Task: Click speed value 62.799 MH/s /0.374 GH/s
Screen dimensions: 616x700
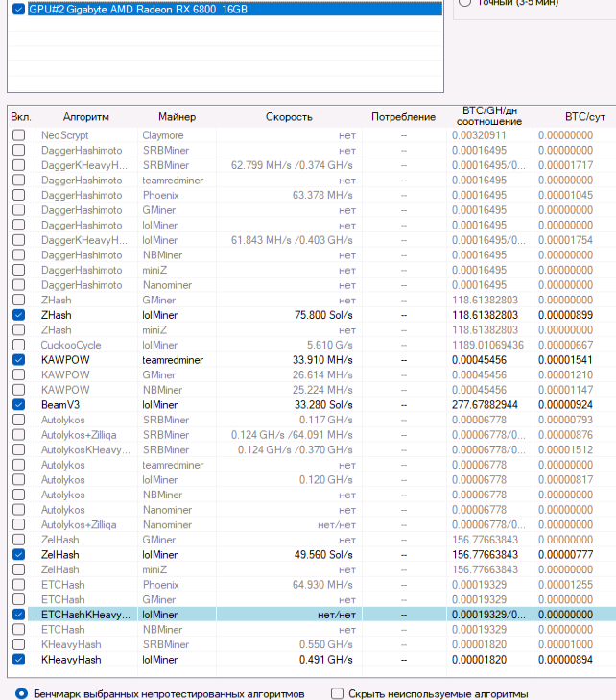Action: (x=292, y=165)
